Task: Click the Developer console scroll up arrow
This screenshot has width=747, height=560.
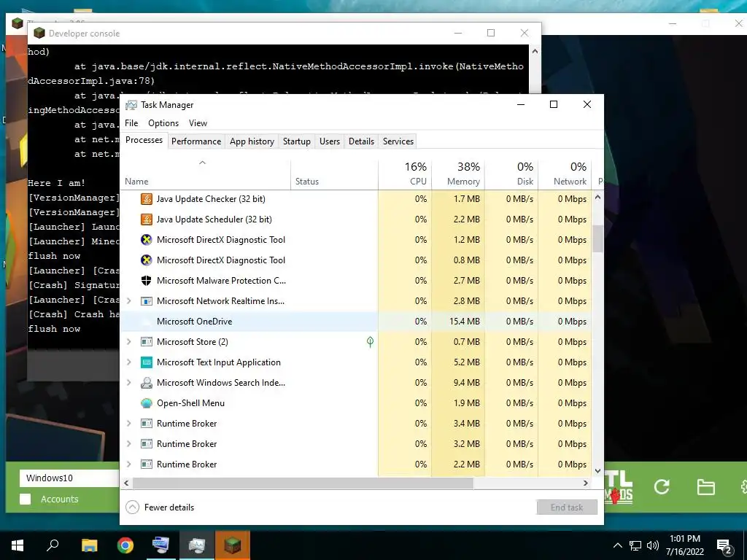Action: click(x=535, y=52)
